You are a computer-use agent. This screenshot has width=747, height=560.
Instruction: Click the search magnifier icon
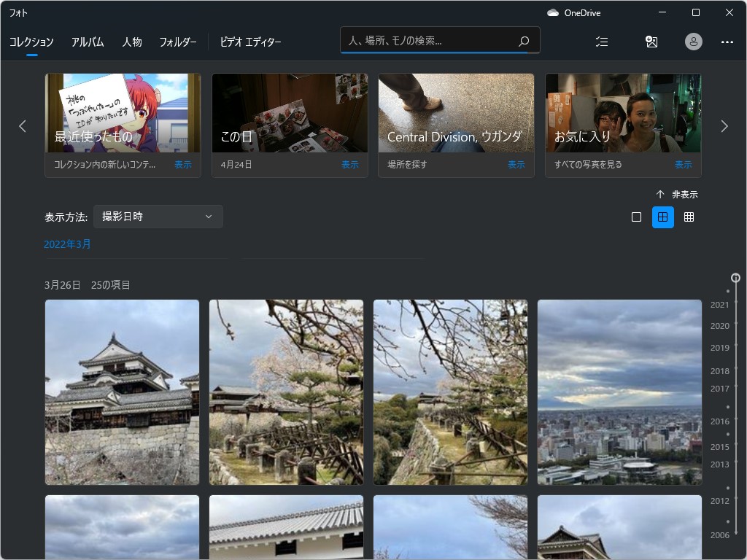[524, 42]
